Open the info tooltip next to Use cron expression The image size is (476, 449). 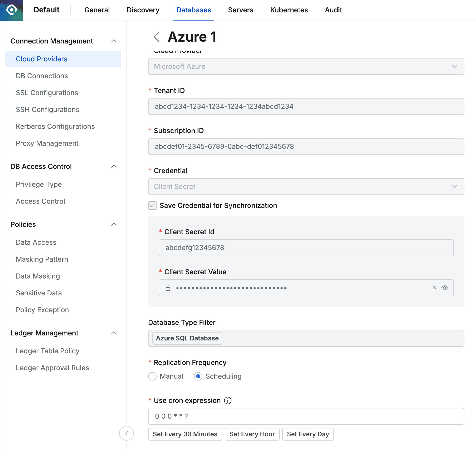227,400
